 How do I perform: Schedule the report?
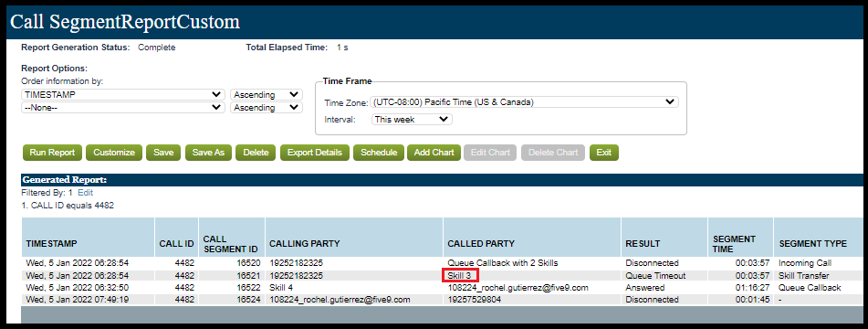point(379,153)
